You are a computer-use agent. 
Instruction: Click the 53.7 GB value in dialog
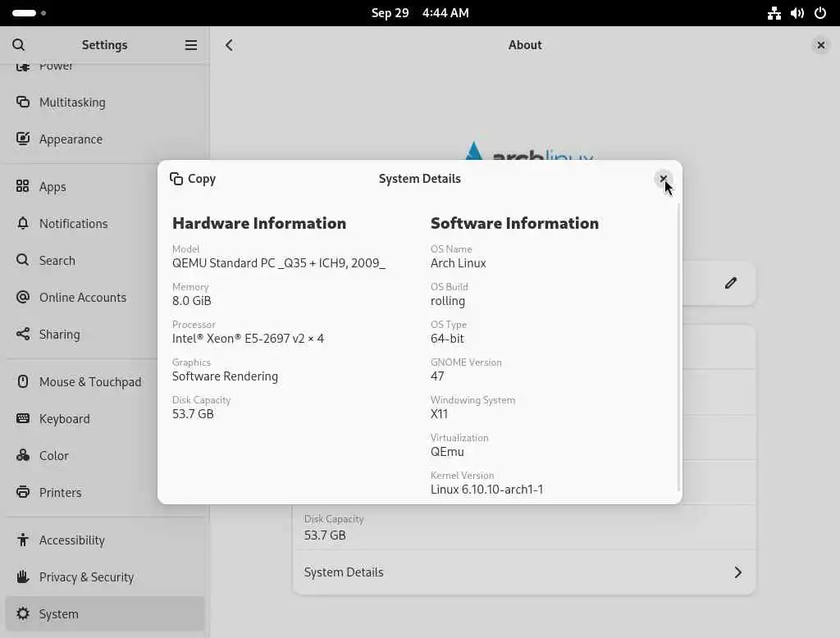tap(193, 413)
